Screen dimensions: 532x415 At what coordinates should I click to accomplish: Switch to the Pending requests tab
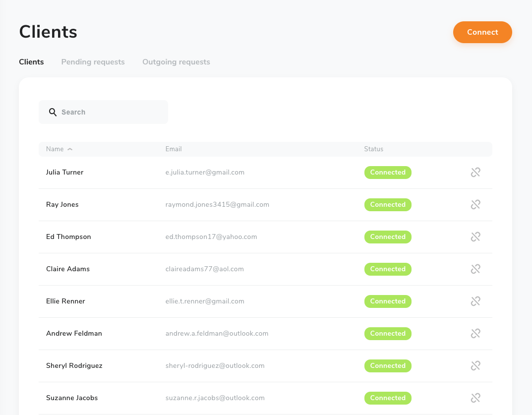pyautogui.click(x=93, y=61)
